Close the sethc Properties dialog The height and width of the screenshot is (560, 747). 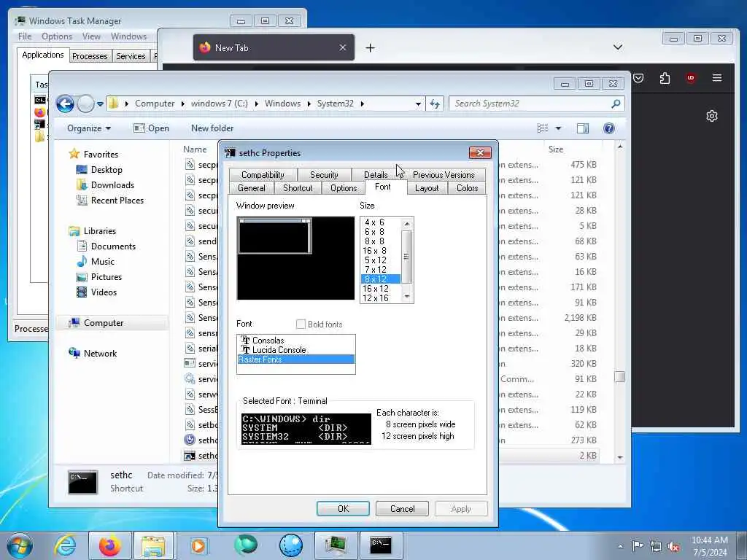click(480, 152)
